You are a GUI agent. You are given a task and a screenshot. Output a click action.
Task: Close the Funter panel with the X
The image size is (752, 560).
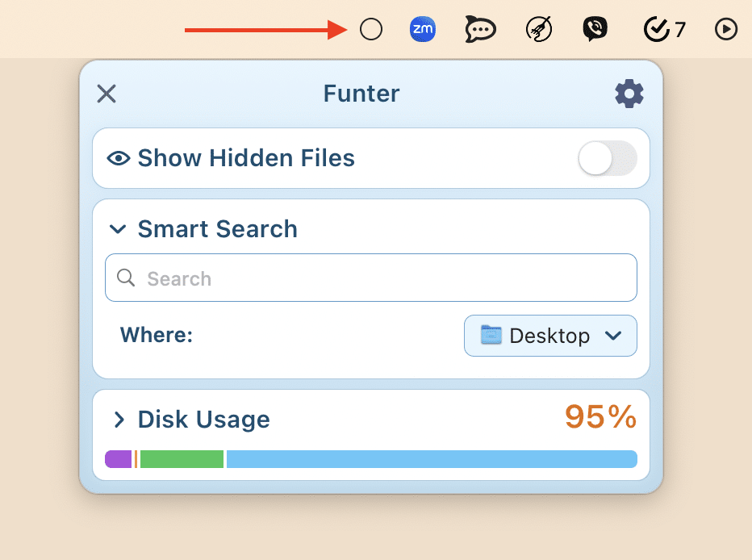pos(107,94)
